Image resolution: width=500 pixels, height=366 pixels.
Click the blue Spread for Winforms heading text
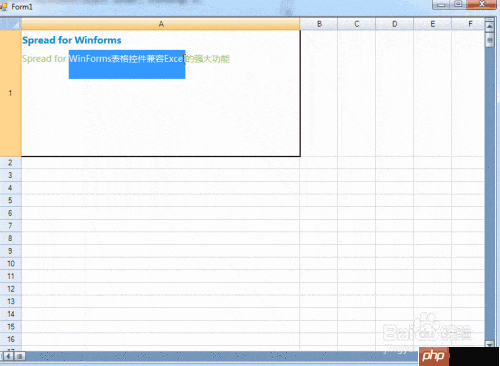(x=72, y=40)
